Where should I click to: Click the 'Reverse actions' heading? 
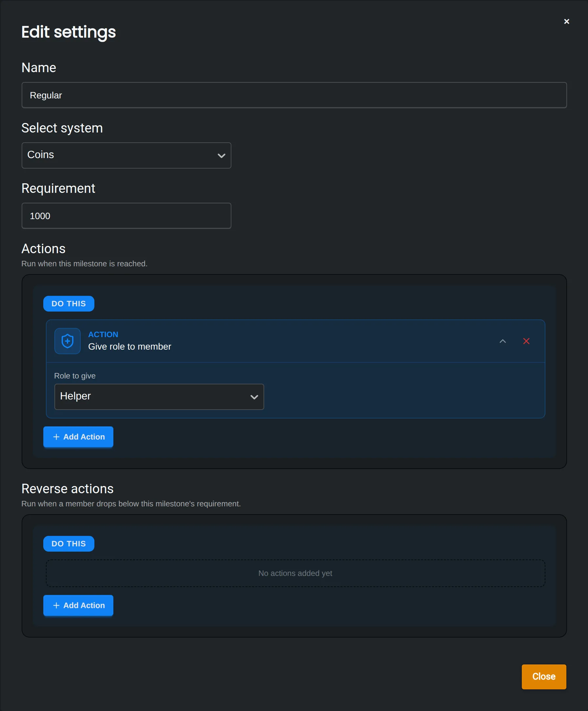67,489
